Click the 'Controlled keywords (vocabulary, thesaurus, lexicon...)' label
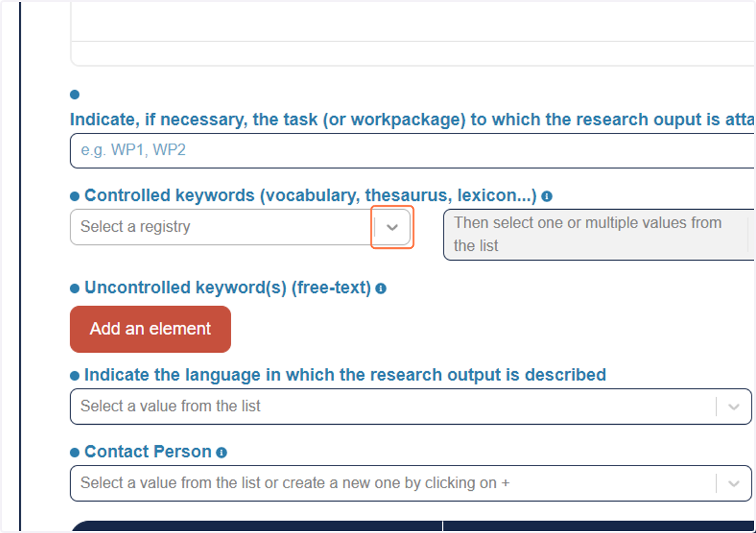The height and width of the screenshot is (533, 756). point(311,195)
